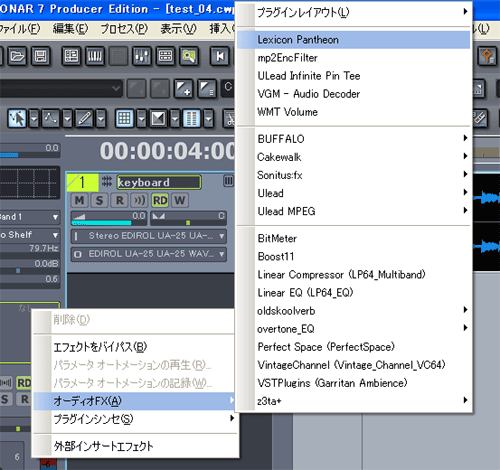Open オーディオFX(A) context menu item
500x470 pixels.
coord(135,401)
